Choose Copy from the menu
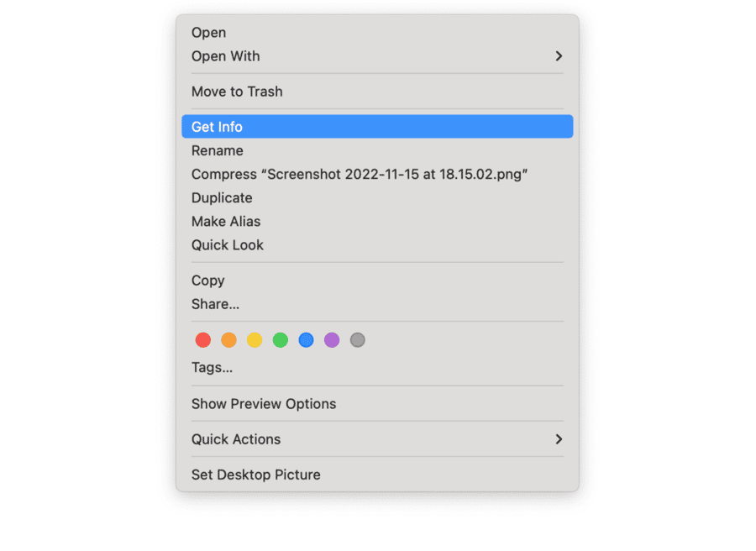The width and height of the screenshot is (756, 551). point(208,281)
